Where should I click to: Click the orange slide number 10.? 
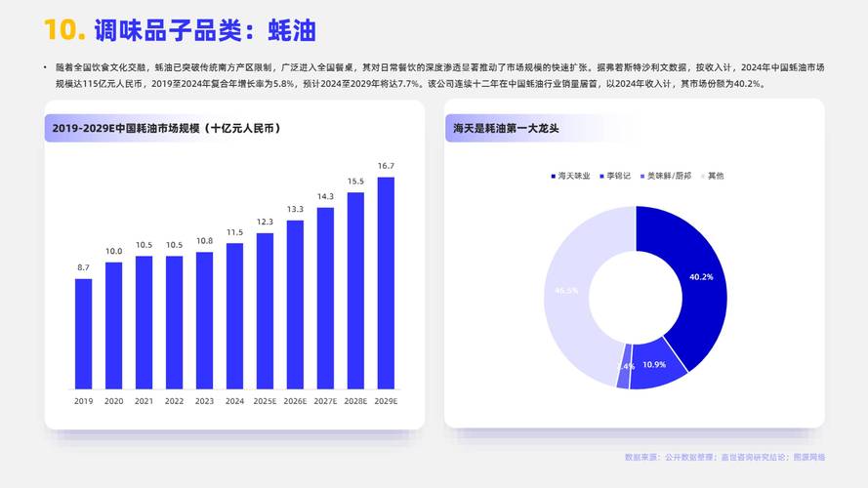[x=64, y=30]
